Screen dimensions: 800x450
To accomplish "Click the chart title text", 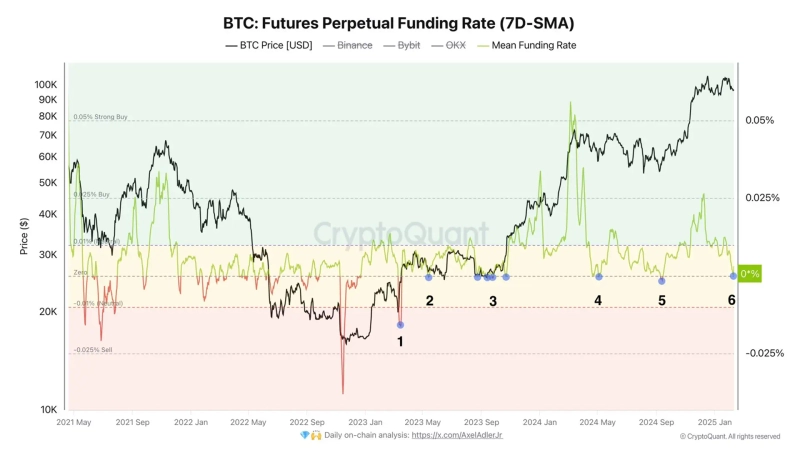I will point(399,22).
